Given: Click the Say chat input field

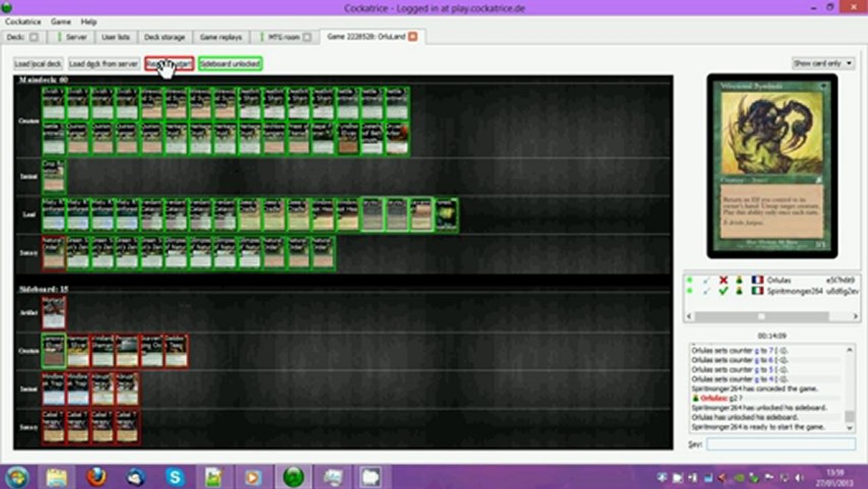Looking at the screenshot, I should pyautogui.click(x=780, y=444).
